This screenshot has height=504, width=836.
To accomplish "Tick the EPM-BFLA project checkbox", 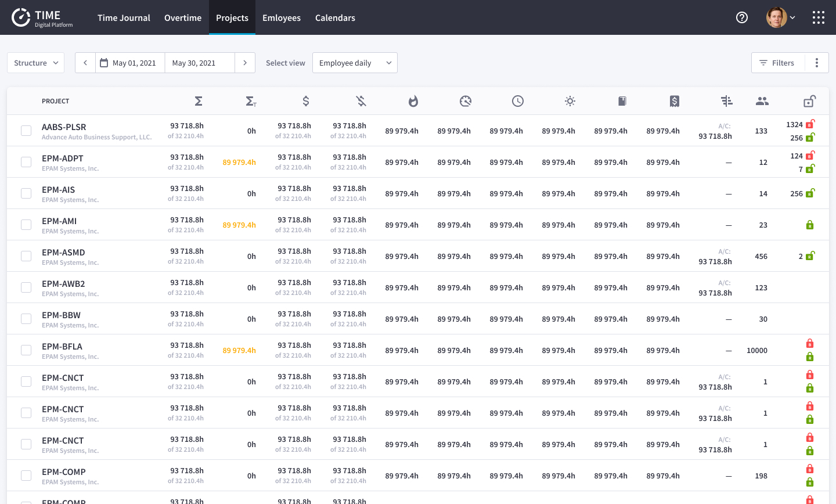I will tap(26, 350).
